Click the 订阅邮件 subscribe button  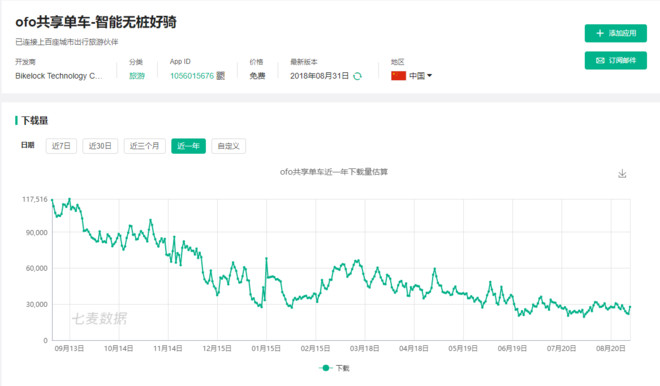click(x=615, y=61)
